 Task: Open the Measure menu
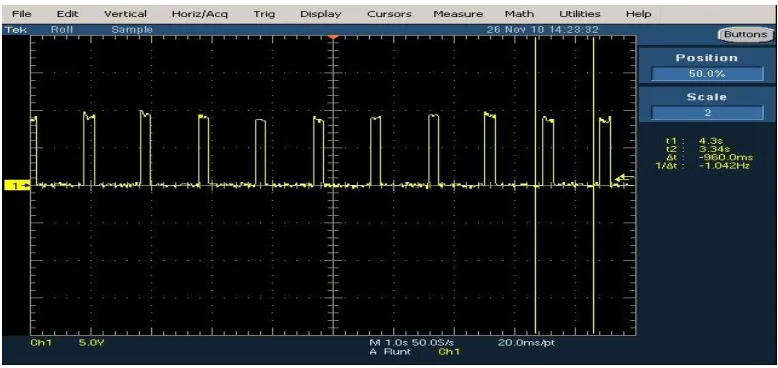point(458,14)
